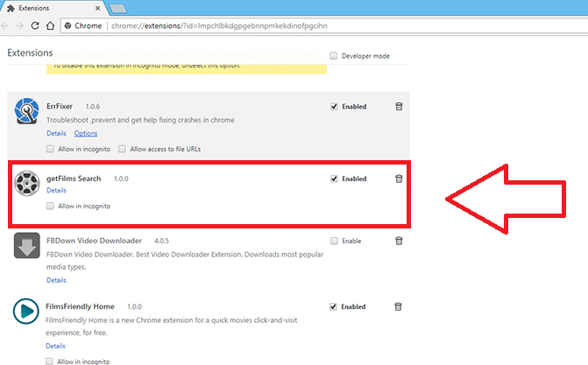Click the FilmsFriendly Home play icon
The image size is (588, 365).
click(26, 311)
